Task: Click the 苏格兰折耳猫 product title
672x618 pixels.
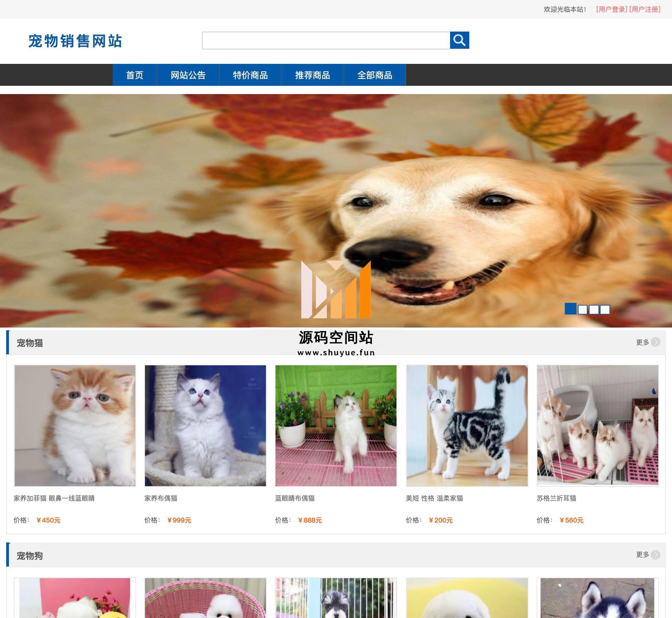Action: coord(557,498)
